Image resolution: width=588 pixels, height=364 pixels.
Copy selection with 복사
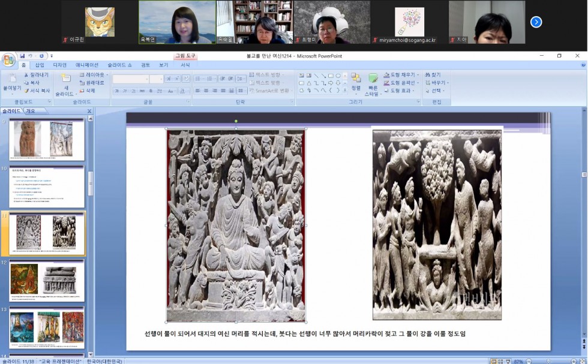pyautogui.click(x=32, y=83)
